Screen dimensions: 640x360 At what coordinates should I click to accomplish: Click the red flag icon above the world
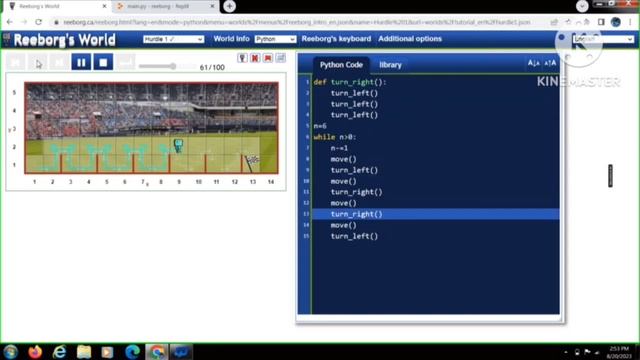coord(268,58)
